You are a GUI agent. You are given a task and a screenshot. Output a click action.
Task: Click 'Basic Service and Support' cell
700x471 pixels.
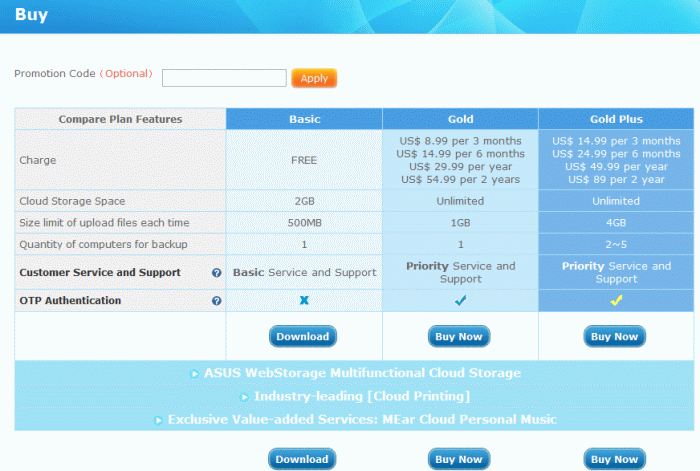tap(304, 272)
